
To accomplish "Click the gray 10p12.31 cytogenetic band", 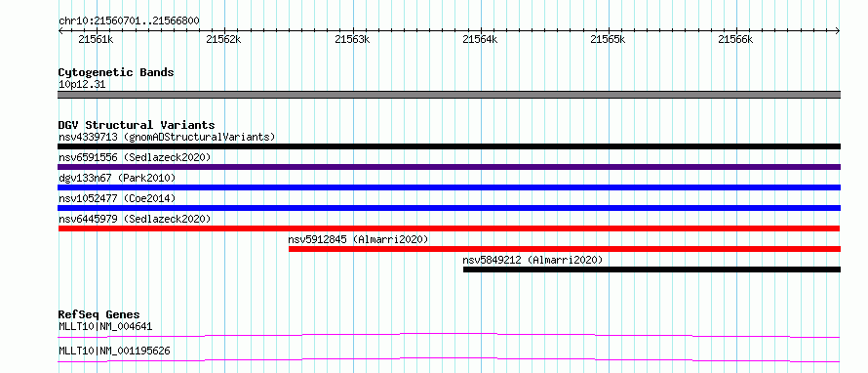I will click(449, 95).
